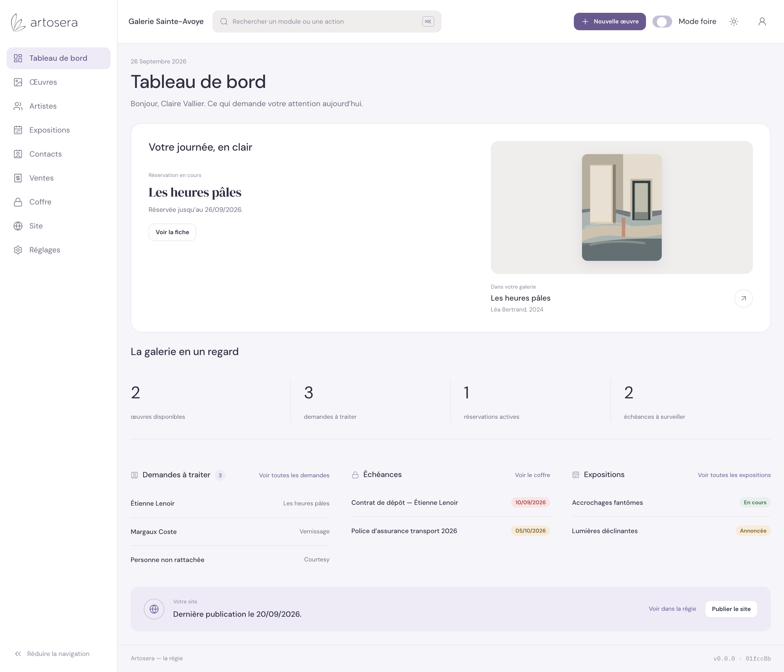
Task: Click the ⌘K shortcut badge
Action: pyautogui.click(x=428, y=22)
